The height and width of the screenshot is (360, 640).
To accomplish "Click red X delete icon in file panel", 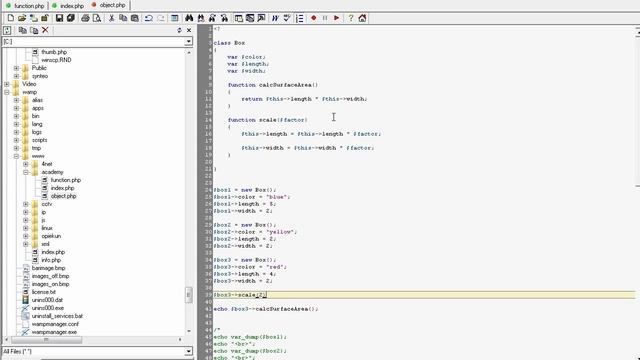I will (x=45, y=30).
